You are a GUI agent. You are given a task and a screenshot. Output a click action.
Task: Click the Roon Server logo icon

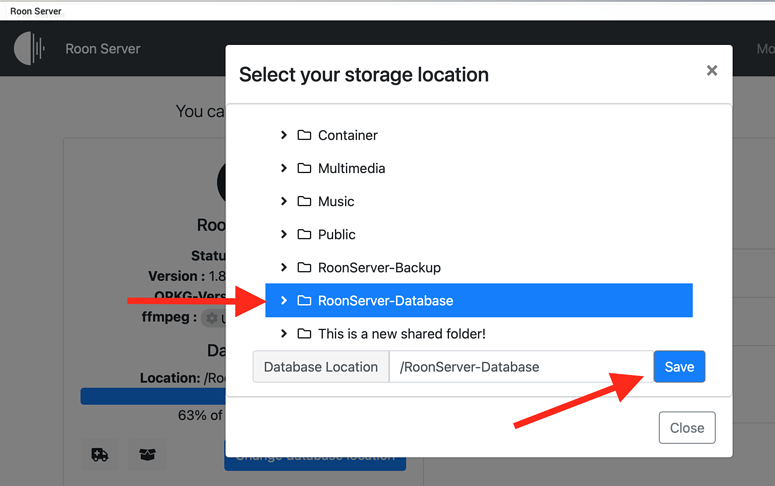tap(30, 48)
